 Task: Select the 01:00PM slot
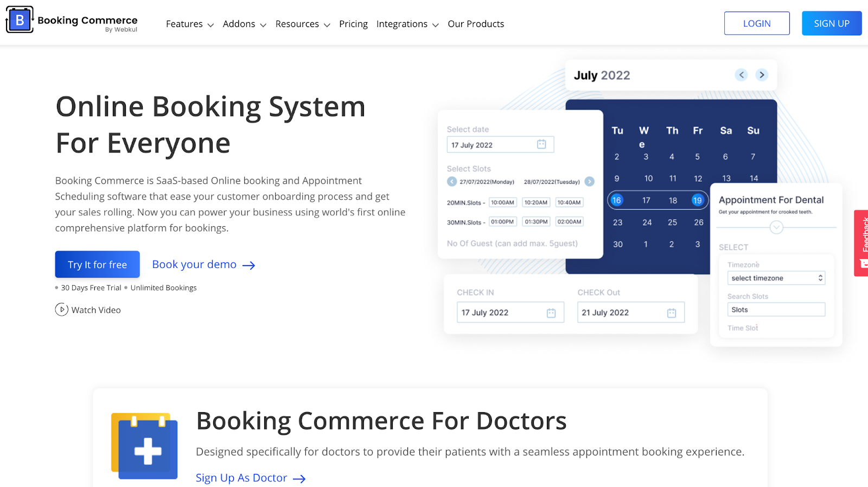(503, 222)
